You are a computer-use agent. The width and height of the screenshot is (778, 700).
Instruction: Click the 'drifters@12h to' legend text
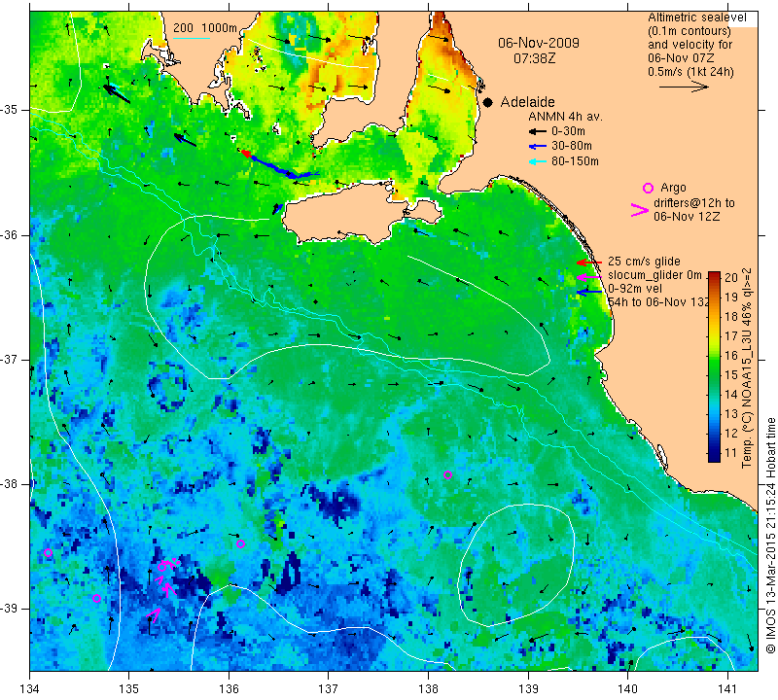coord(694,203)
